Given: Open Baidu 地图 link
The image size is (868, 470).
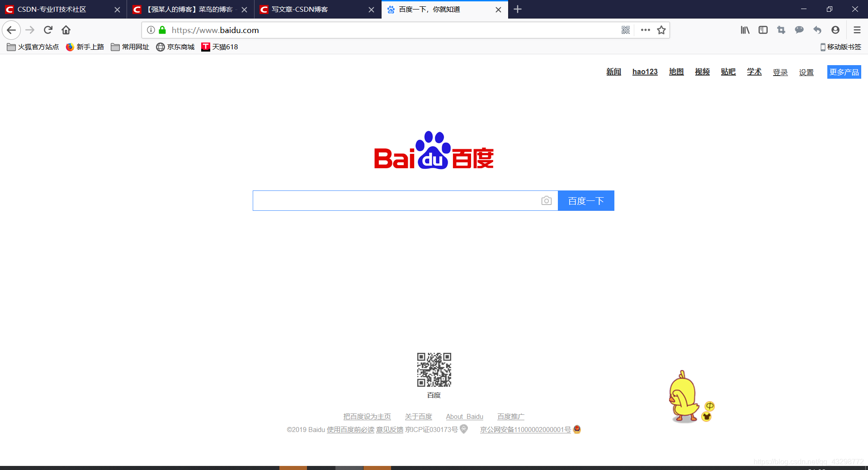Looking at the screenshot, I should click(x=676, y=72).
